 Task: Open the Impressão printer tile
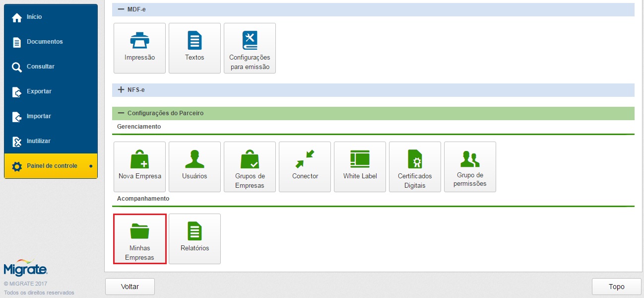click(x=139, y=48)
